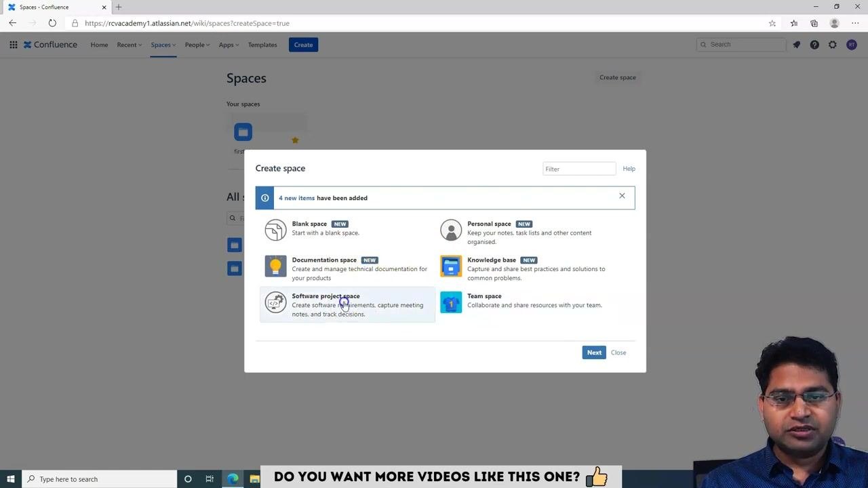Open browser collections icon
The image size is (868, 488).
tap(814, 23)
